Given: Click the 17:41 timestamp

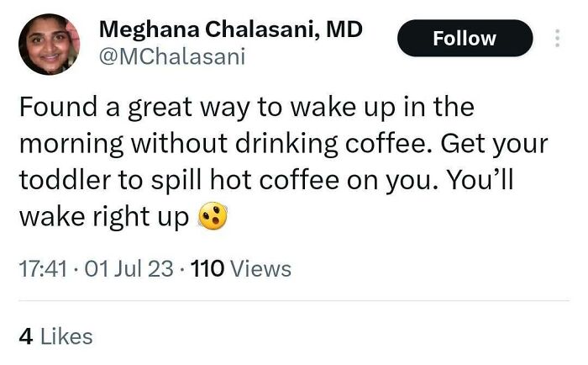Looking at the screenshot, I should click(39, 269).
